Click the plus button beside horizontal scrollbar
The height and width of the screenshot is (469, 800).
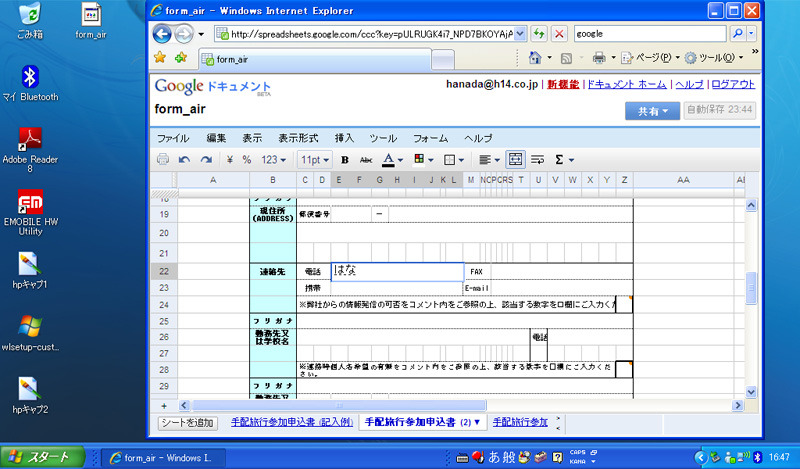coord(164,406)
